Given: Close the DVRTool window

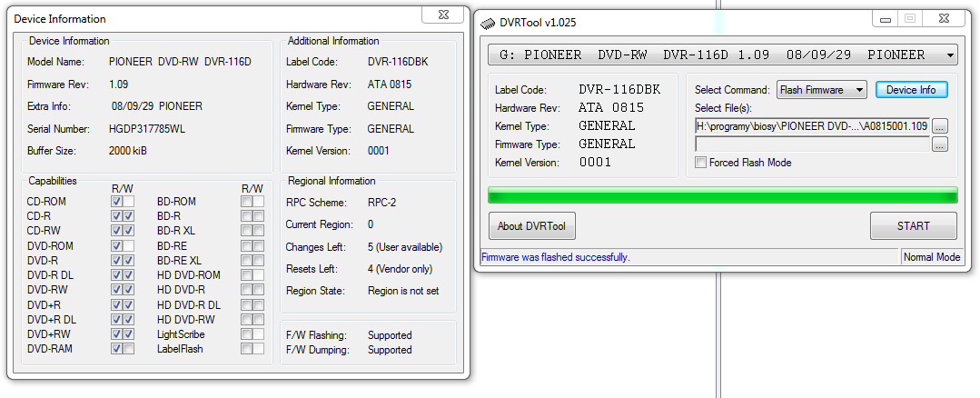Looking at the screenshot, I should [x=943, y=19].
